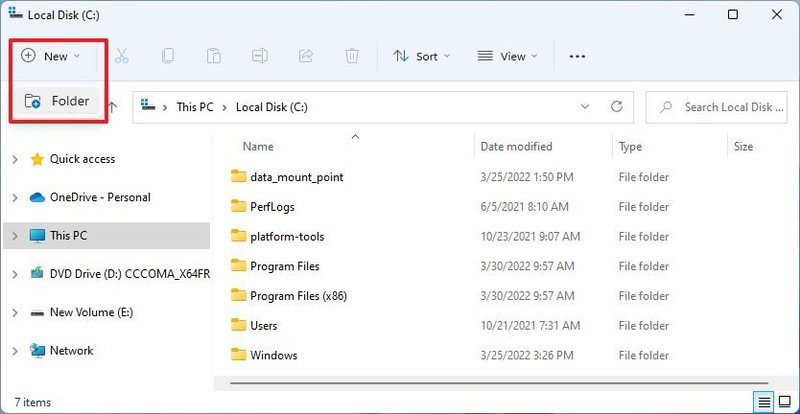
Task: Expand the address bar history dropdown
Action: click(585, 106)
